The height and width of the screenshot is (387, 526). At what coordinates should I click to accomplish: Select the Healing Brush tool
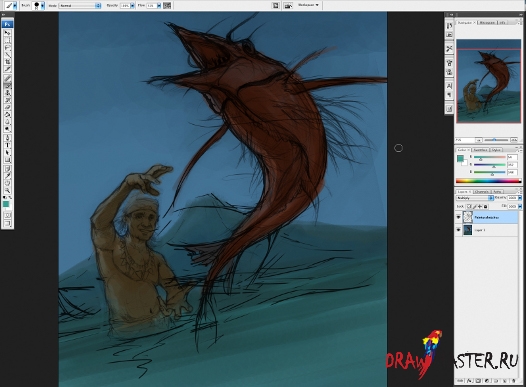coord(7,78)
